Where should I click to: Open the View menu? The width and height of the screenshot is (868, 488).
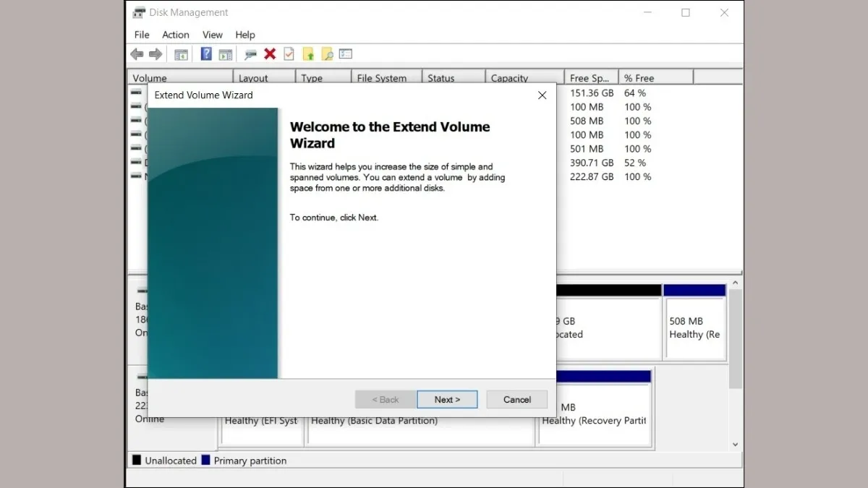pos(212,35)
